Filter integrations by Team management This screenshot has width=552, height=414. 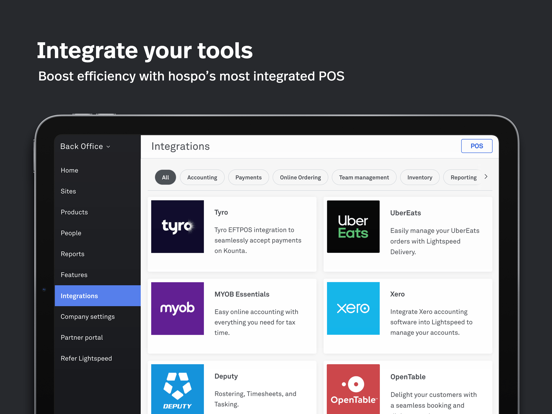(x=364, y=177)
